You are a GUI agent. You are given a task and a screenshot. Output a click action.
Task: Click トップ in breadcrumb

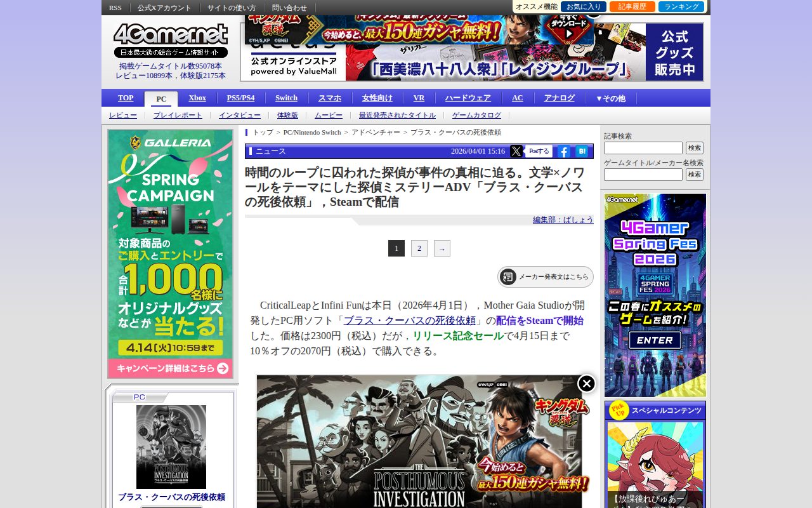(x=263, y=132)
